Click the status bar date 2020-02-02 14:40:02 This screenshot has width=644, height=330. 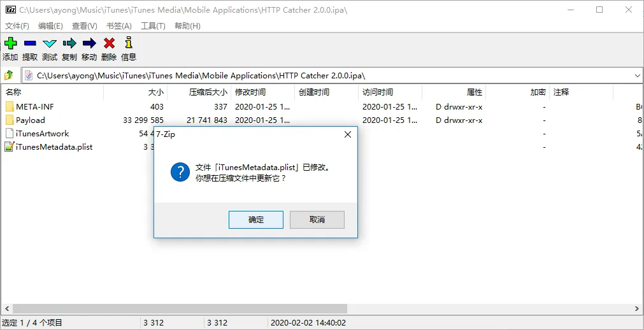308,323
